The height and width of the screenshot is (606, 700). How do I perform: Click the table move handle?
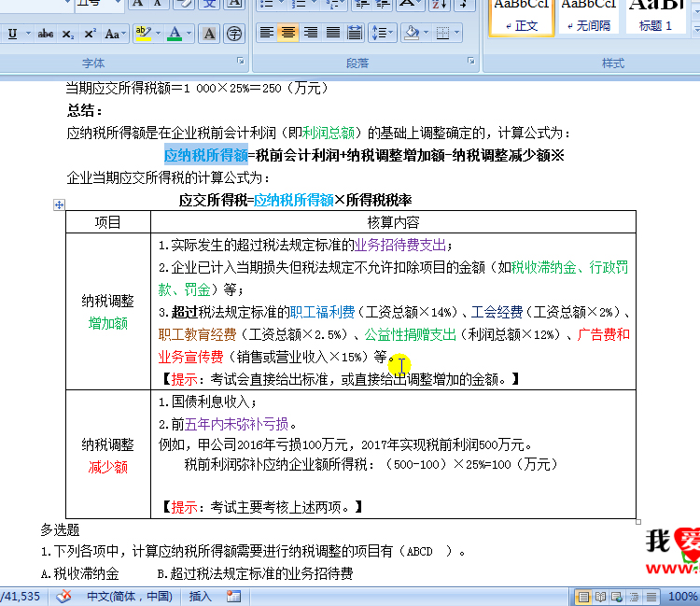59,205
